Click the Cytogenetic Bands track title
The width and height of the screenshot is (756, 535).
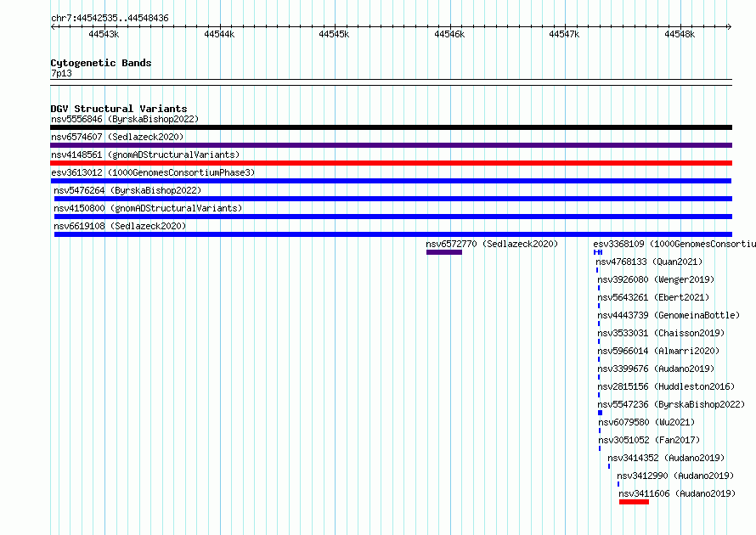tap(101, 63)
